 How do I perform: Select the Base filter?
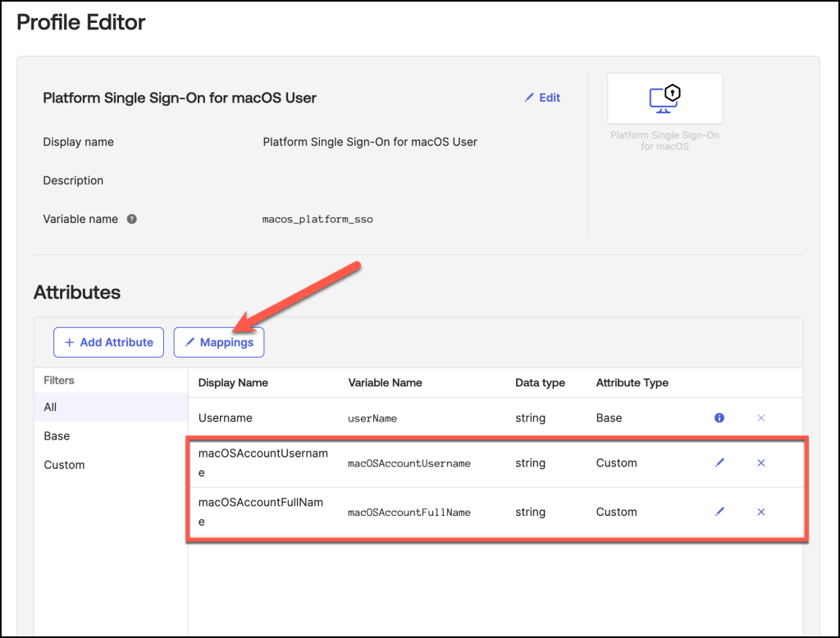click(57, 436)
